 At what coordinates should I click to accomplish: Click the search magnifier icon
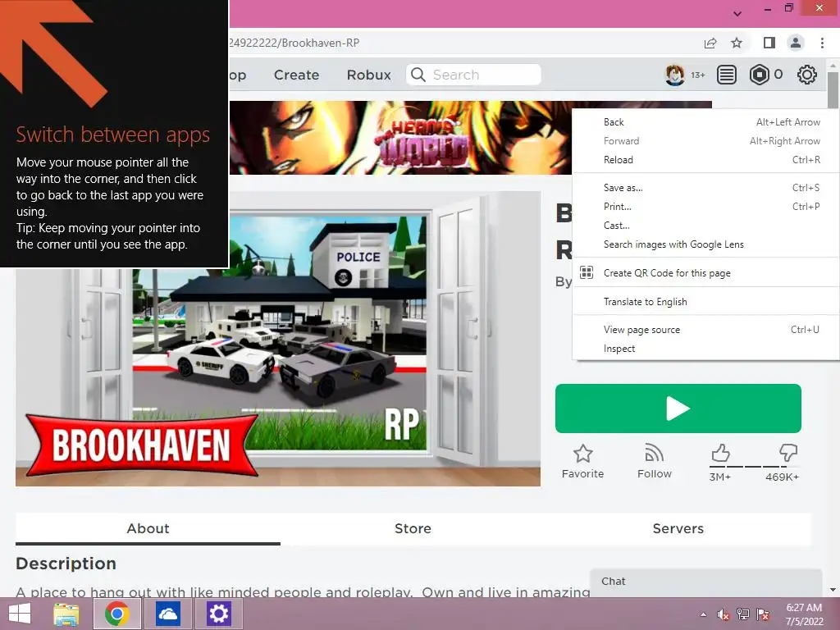(418, 75)
